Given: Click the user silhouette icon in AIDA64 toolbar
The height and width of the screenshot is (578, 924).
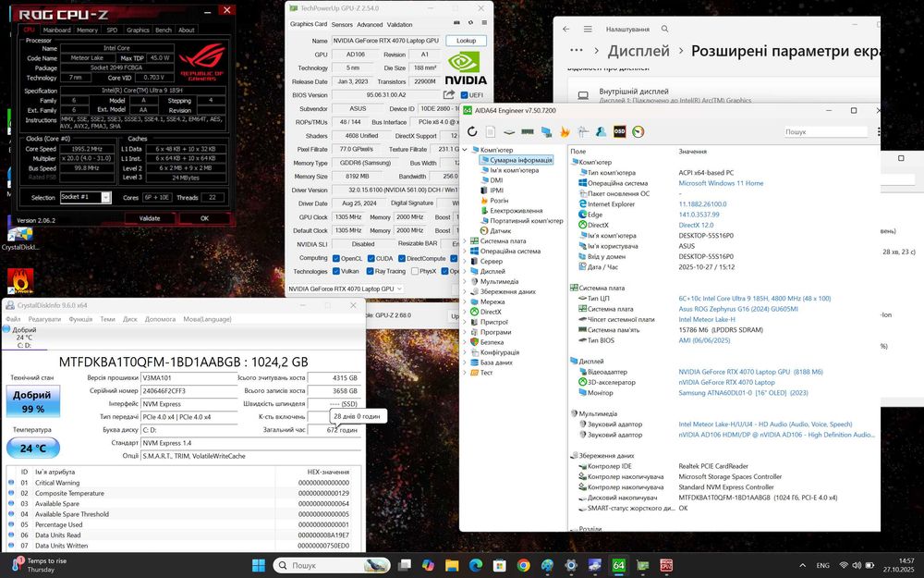Looking at the screenshot, I should (x=602, y=131).
